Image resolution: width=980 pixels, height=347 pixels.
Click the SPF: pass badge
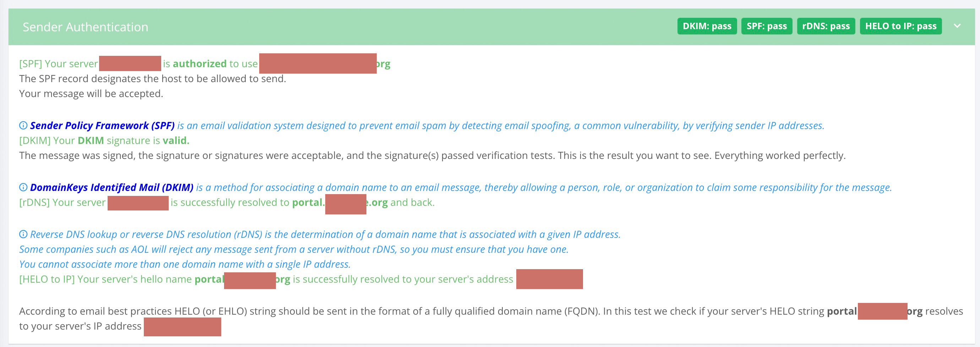pyautogui.click(x=767, y=26)
